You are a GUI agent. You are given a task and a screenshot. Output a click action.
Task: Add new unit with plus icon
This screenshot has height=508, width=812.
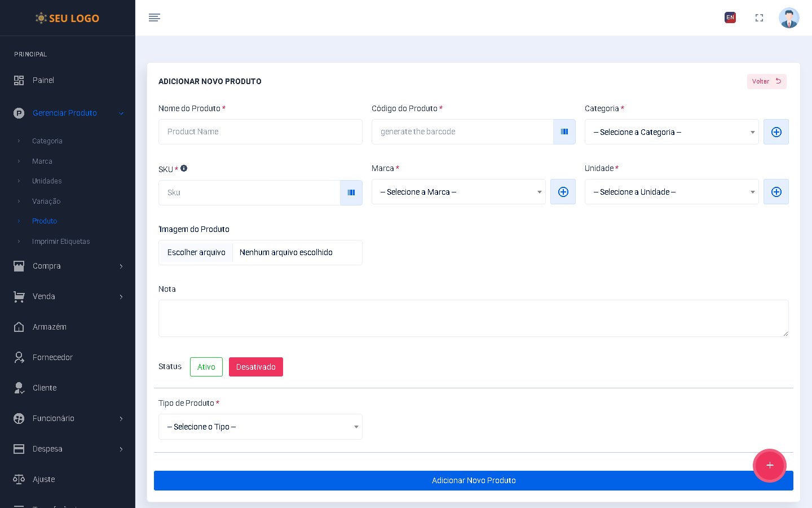pyautogui.click(x=776, y=192)
